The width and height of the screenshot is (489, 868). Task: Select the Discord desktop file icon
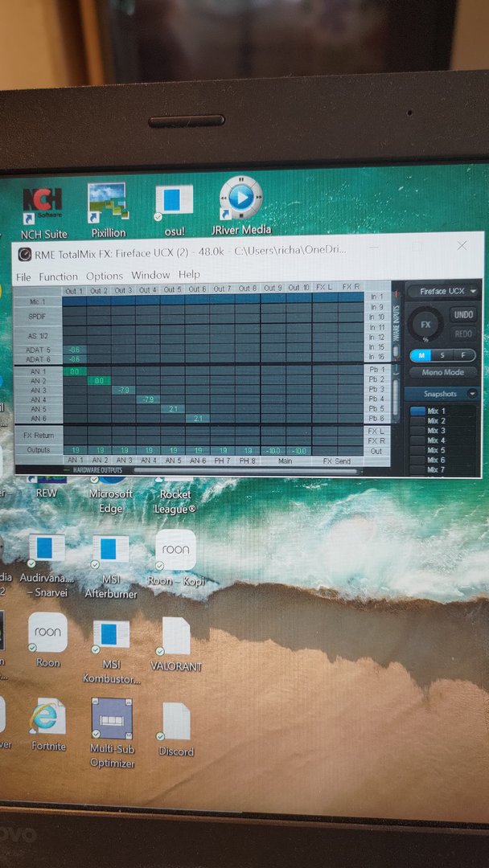tap(176, 730)
